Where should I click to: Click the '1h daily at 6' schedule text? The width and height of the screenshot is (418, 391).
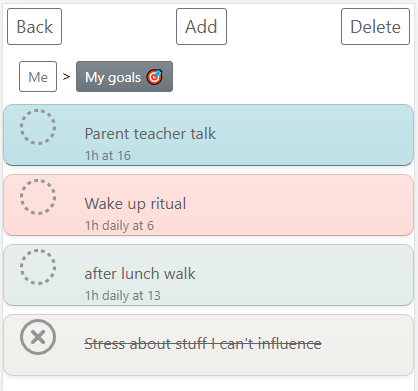click(119, 226)
